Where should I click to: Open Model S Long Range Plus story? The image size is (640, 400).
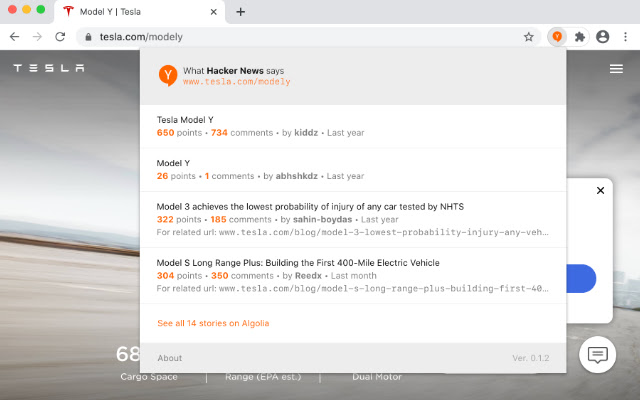[x=298, y=262]
